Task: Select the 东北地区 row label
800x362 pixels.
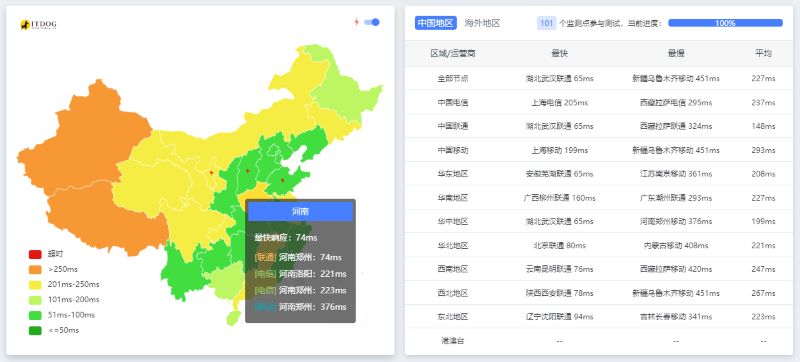Action: click(x=453, y=317)
